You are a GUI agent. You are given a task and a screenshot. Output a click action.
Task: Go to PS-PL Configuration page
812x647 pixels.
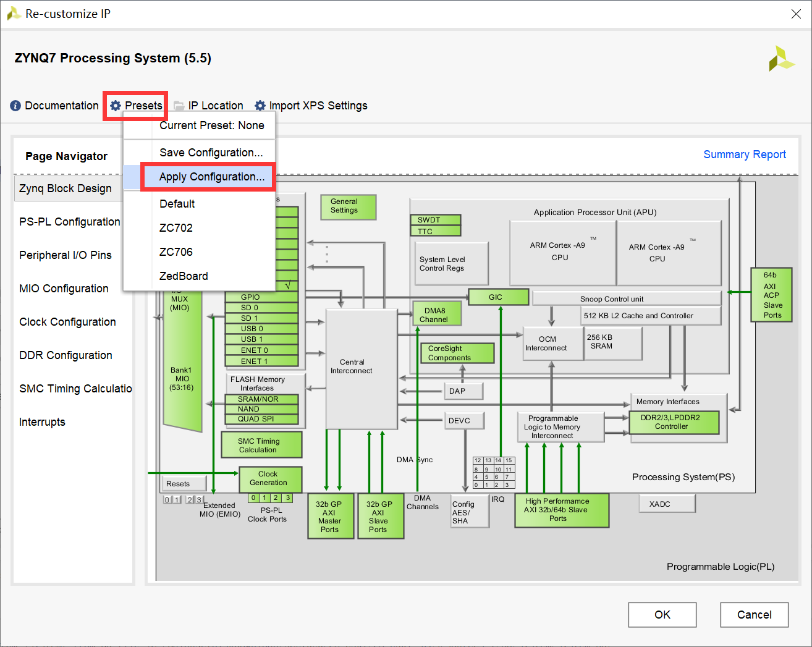click(70, 222)
